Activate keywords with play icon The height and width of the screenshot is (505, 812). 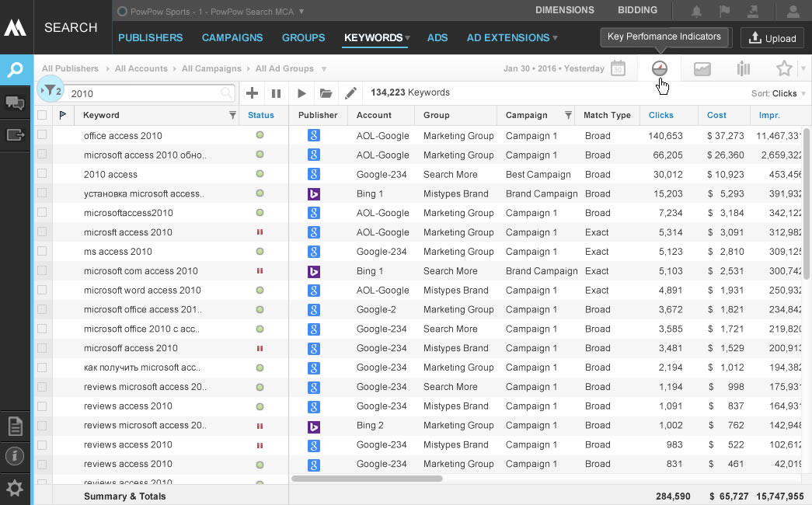coord(301,93)
